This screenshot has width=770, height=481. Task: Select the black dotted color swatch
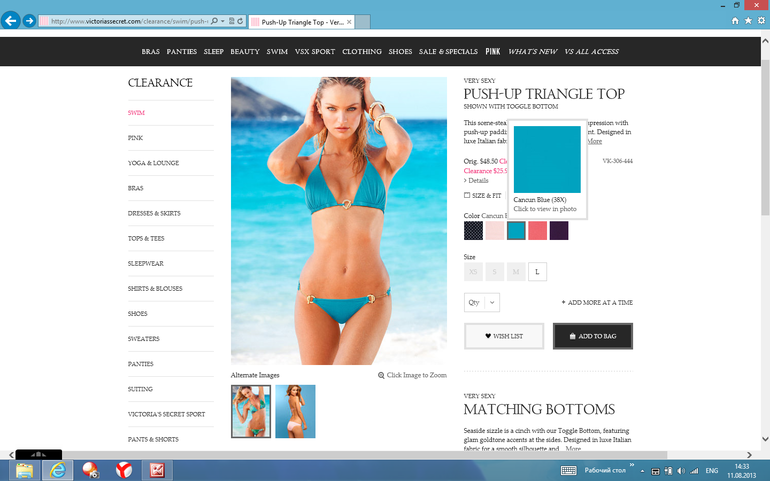click(473, 230)
